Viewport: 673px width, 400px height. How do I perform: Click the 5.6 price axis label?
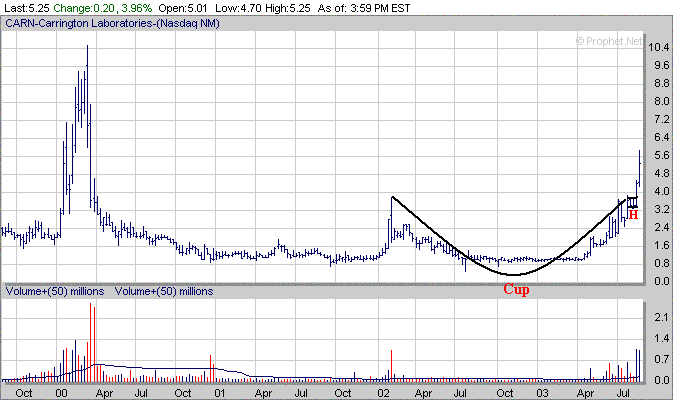click(661, 155)
